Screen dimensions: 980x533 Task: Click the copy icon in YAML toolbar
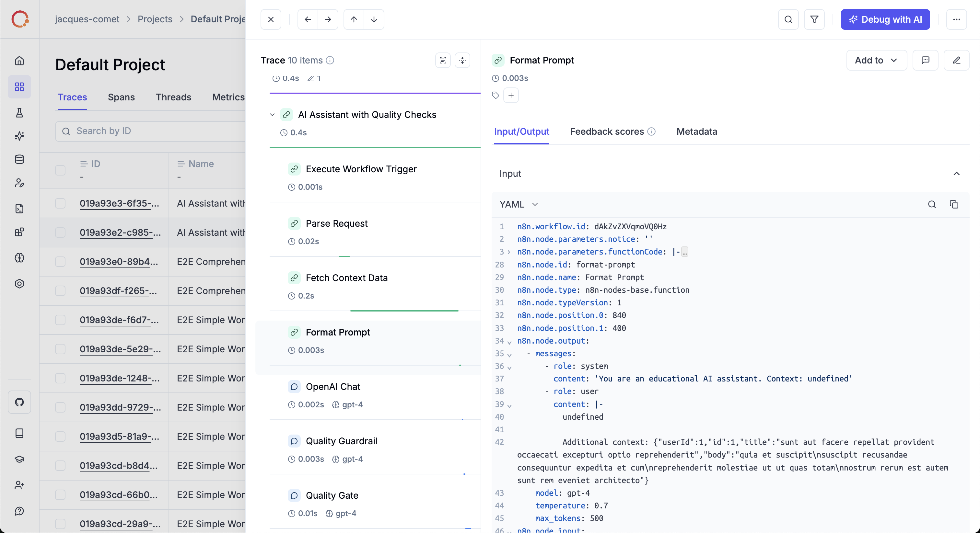[954, 205]
